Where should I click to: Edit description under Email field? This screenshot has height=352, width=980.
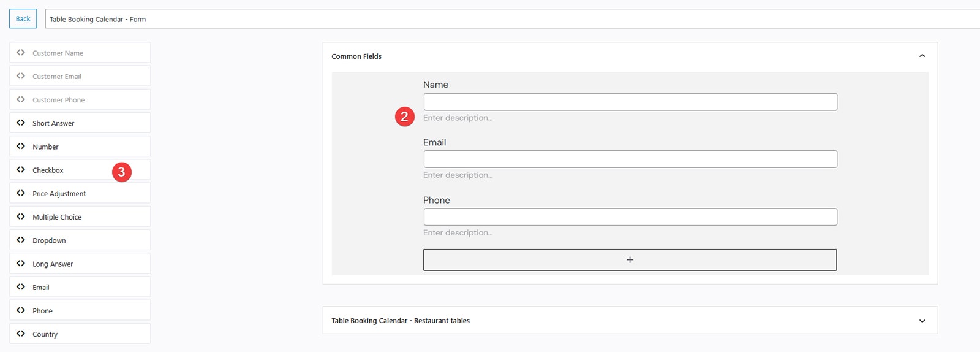point(458,175)
